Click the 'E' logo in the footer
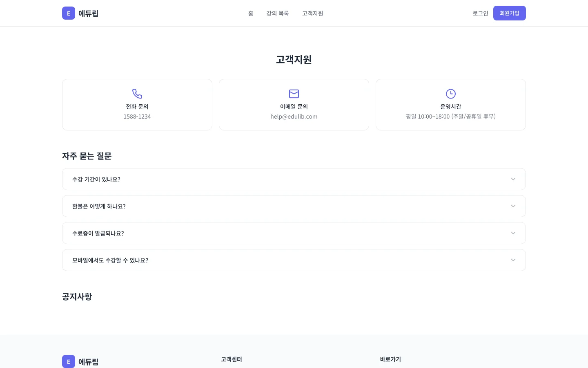This screenshot has height=368, width=588. pyautogui.click(x=69, y=361)
